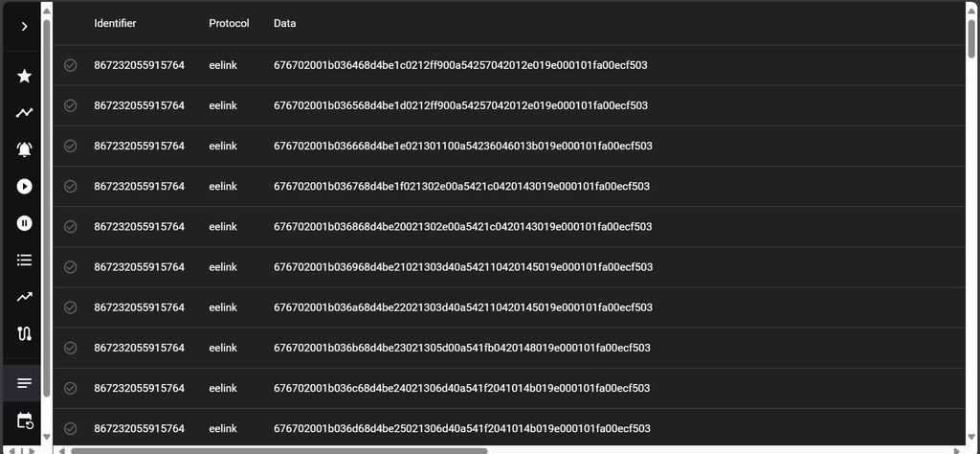Click the table's vertical scrollbar on right
This screenshot has height=454, width=980.
(x=973, y=38)
